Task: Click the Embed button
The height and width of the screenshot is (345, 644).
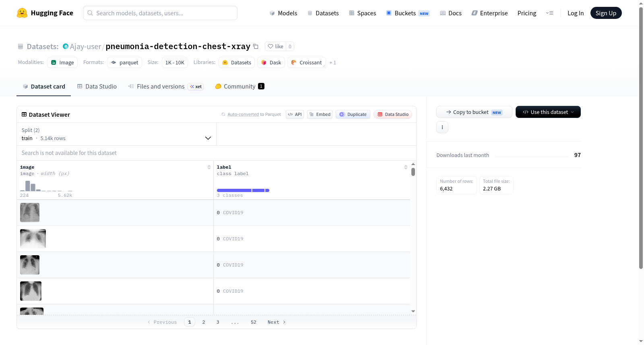Action: coord(320,114)
